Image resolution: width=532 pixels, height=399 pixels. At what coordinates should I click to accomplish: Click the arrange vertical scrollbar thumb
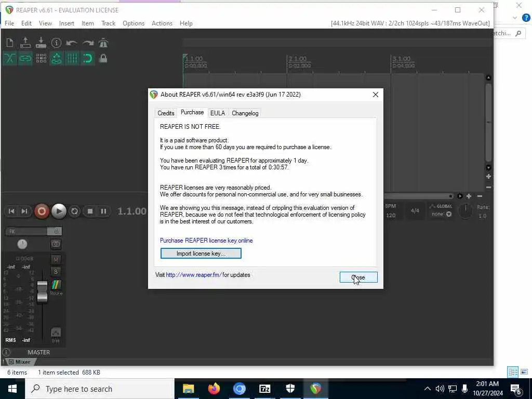click(x=488, y=122)
